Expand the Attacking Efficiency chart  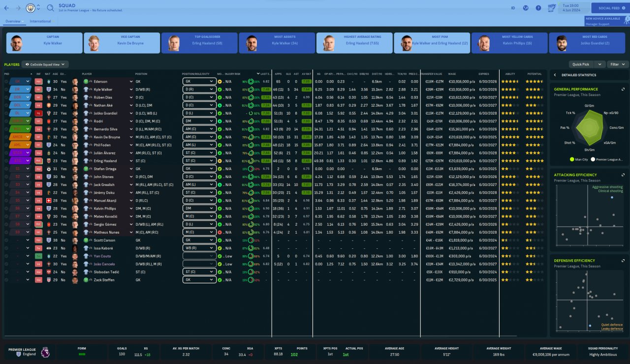(623, 175)
